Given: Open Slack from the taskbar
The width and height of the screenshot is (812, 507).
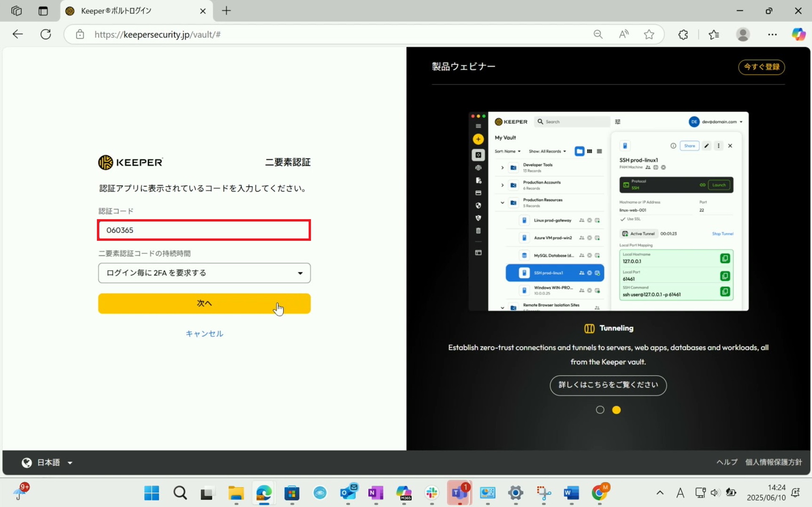Looking at the screenshot, I should 432,493.
